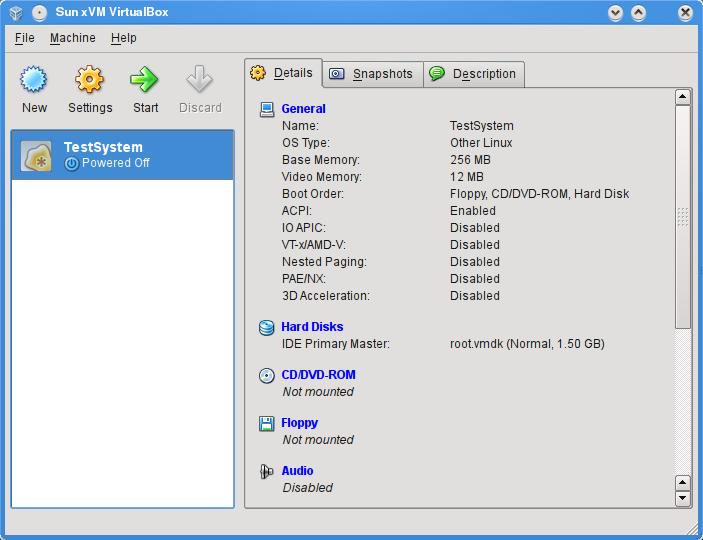Click the Hard Disks section icon
Viewport: 703px width, 540px height.
tap(267, 327)
